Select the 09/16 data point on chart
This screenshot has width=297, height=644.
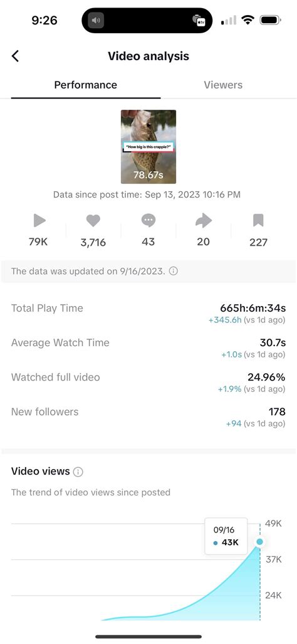tap(259, 542)
